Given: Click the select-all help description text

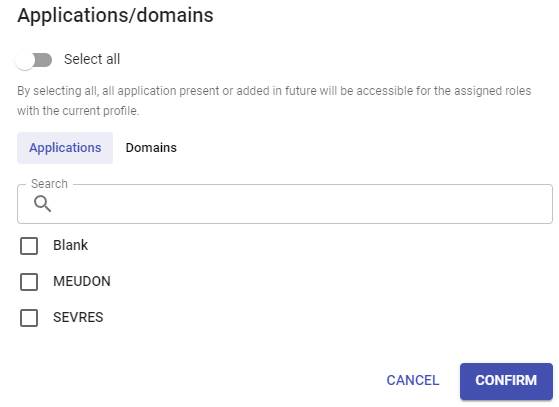Looking at the screenshot, I should point(274,101).
